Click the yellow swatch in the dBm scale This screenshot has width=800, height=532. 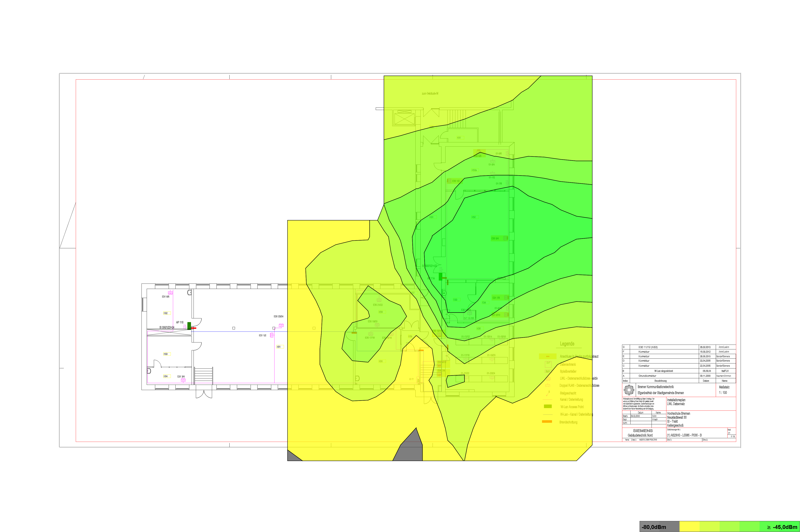click(x=689, y=527)
